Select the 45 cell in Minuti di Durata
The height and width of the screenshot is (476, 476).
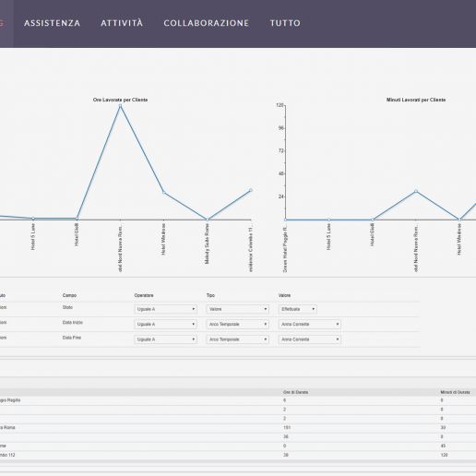(x=443, y=446)
